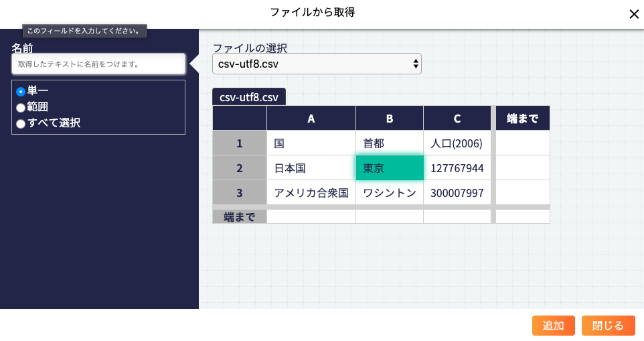Select the 単一 radio option
This screenshot has height=341, width=644.
[x=21, y=91]
